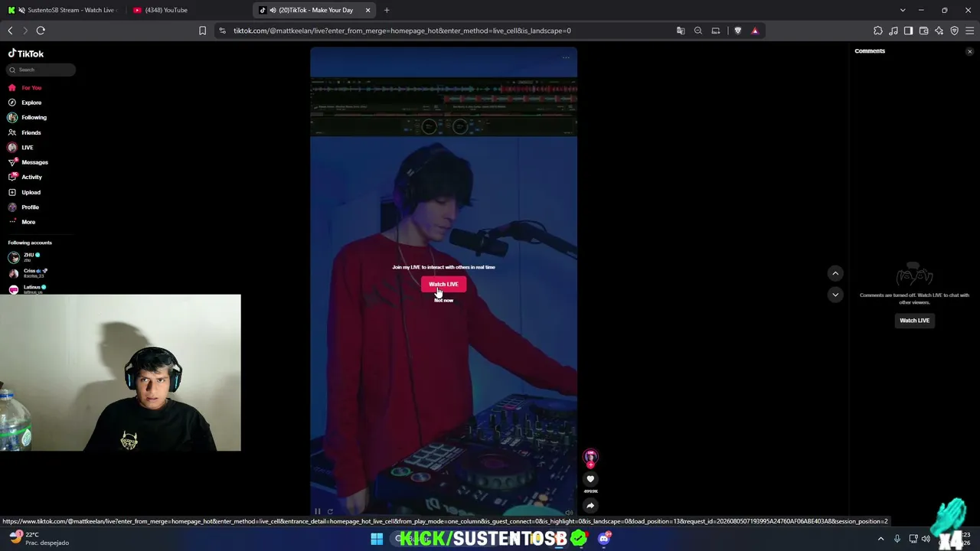Open the translate page icon

pyautogui.click(x=681, y=31)
